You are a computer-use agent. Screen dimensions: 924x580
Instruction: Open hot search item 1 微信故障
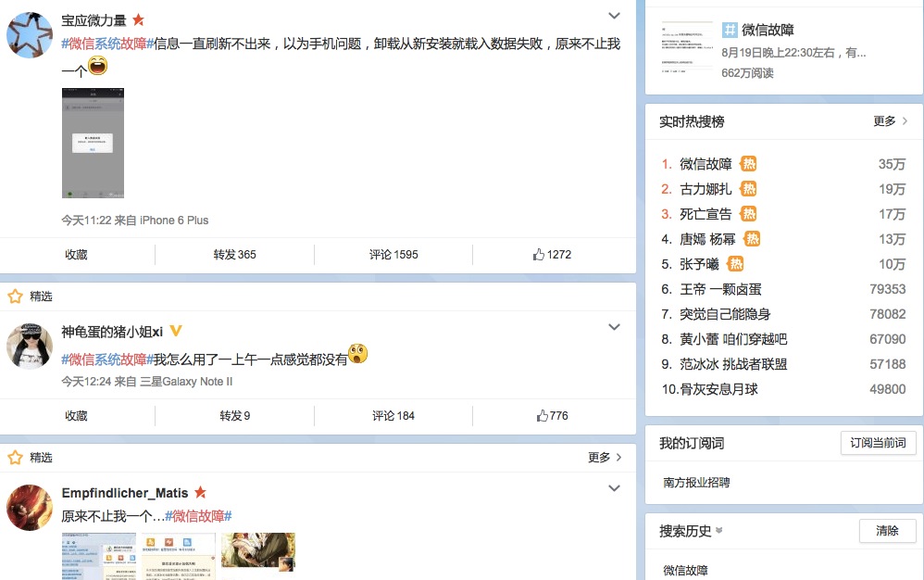point(705,164)
